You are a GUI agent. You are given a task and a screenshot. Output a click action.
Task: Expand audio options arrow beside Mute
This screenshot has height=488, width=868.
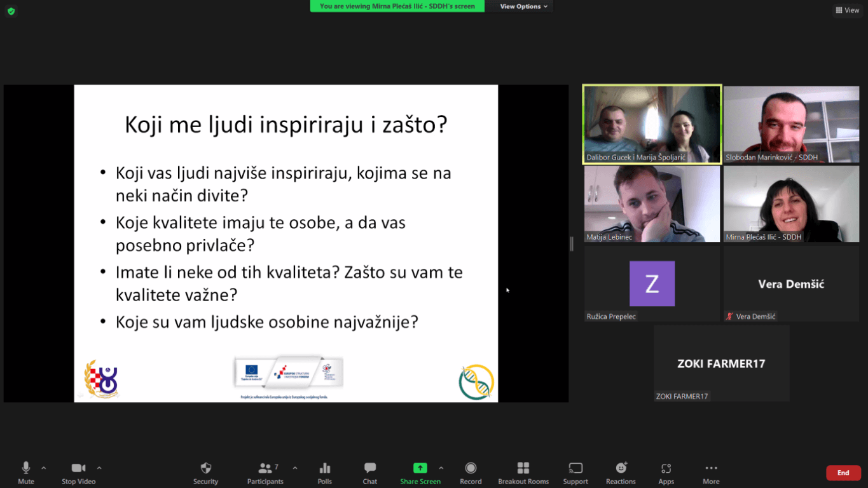pos(44,468)
